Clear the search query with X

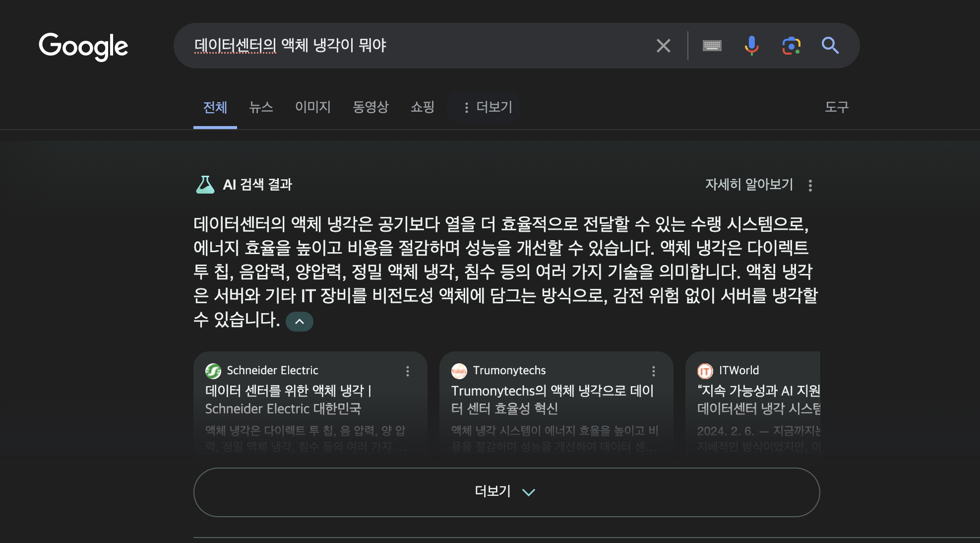663,46
